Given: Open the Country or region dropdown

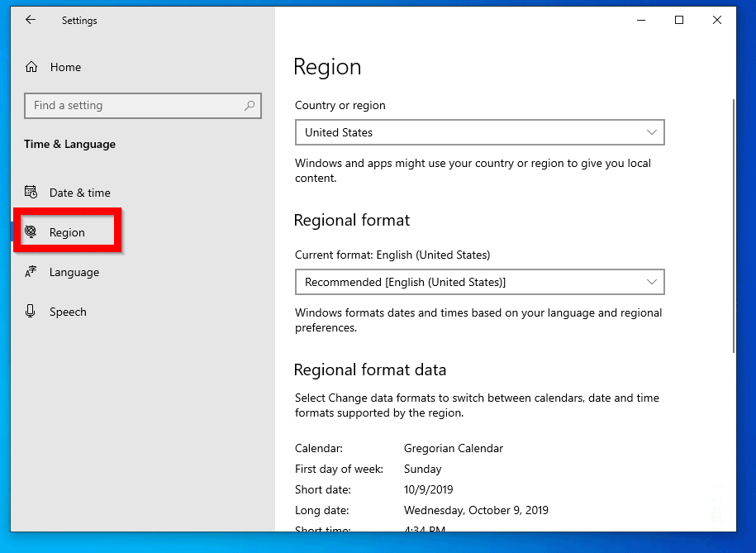Looking at the screenshot, I should click(x=480, y=132).
